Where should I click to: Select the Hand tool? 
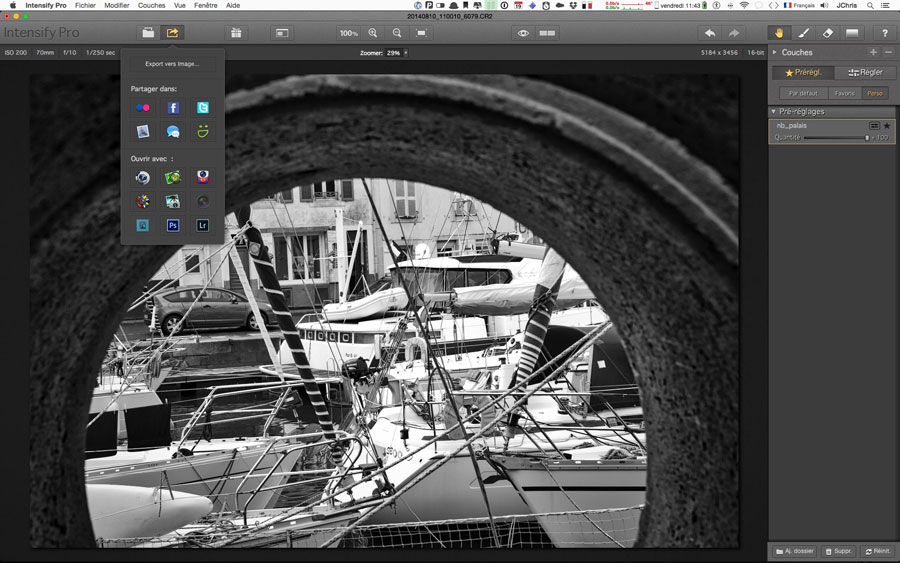pyautogui.click(x=779, y=33)
